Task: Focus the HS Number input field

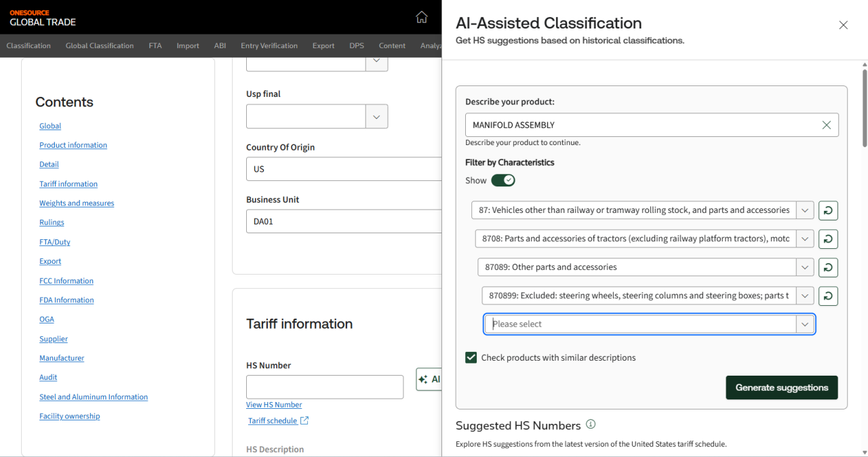Action: [x=325, y=387]
